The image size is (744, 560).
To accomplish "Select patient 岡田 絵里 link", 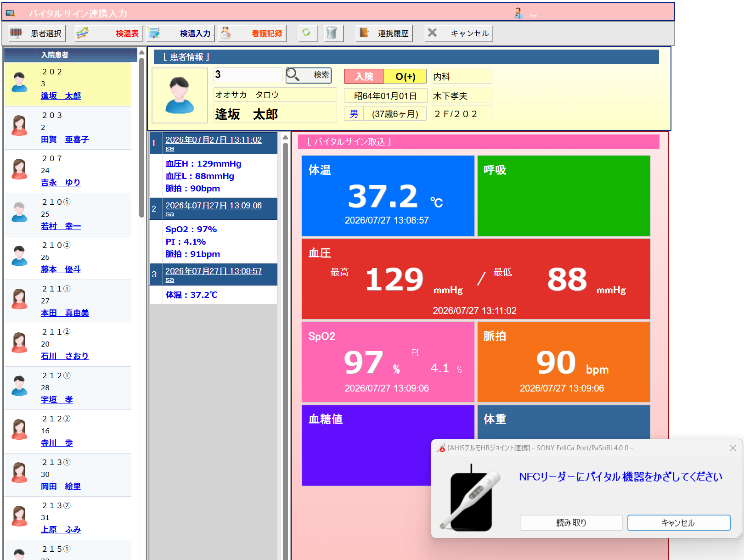I will tap(61, 486).
